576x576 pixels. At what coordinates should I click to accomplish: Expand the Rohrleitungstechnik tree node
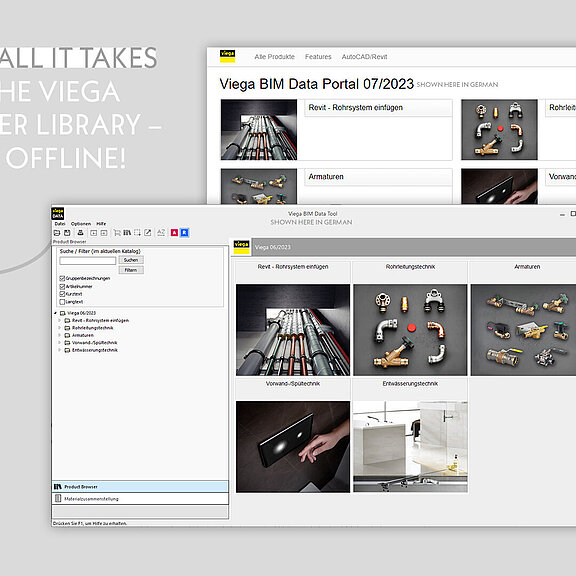(x=60, y=328)
